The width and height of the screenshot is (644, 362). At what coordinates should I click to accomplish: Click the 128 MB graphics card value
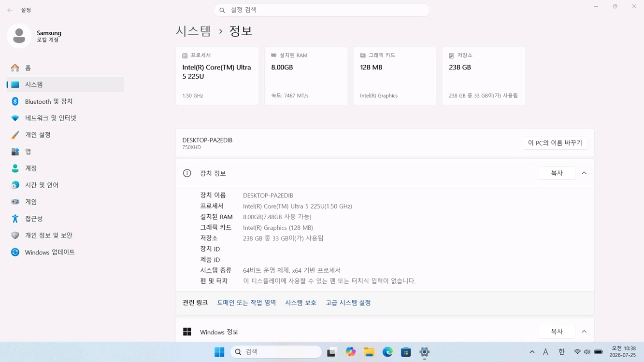click(x=371, y=68)
